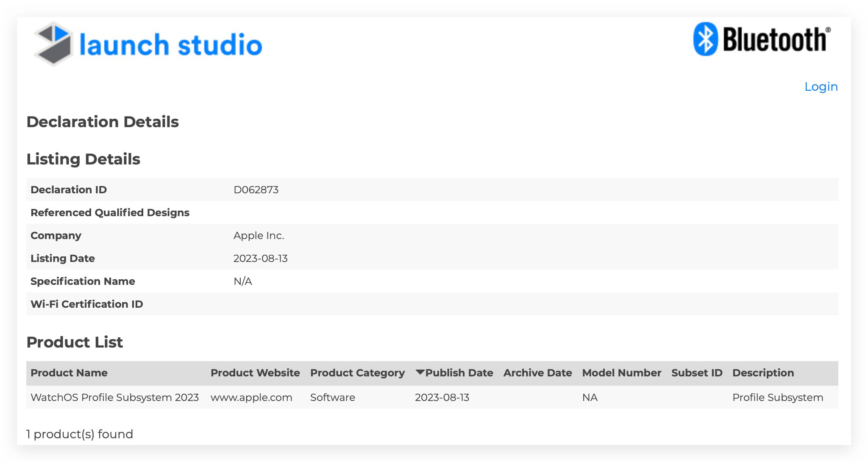Click the Specification Name label

point(83,281)
